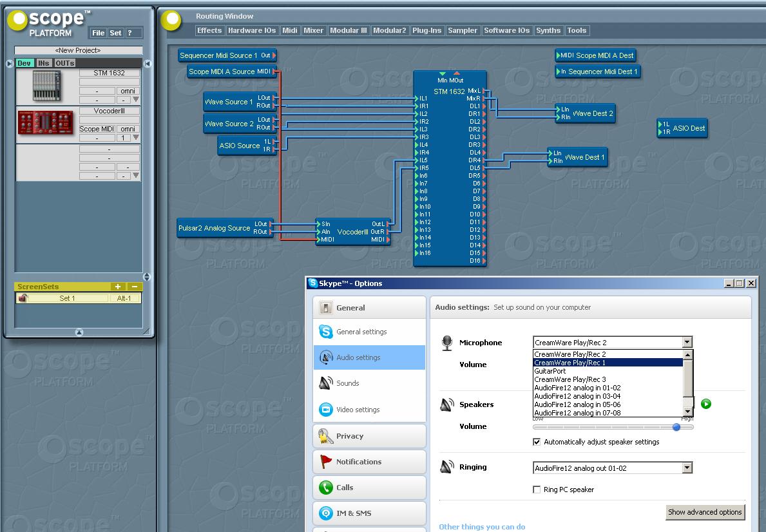
Task: Click the microphone icon in Audio settings
Action: (x=446, y=343)
